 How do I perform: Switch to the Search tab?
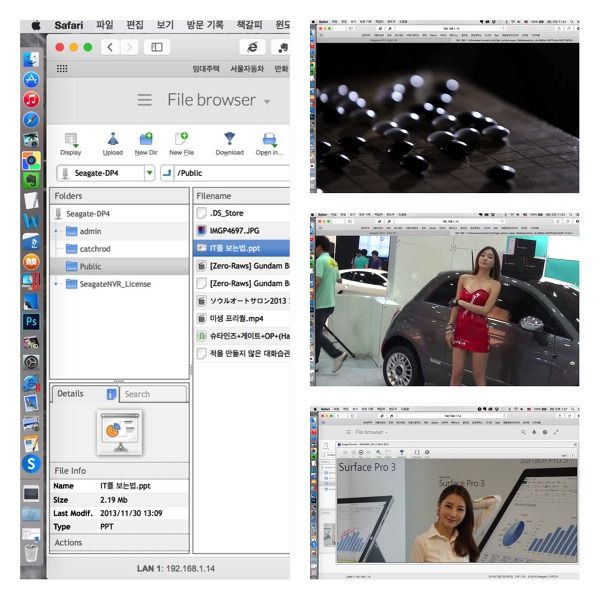(x=153, y=394)
